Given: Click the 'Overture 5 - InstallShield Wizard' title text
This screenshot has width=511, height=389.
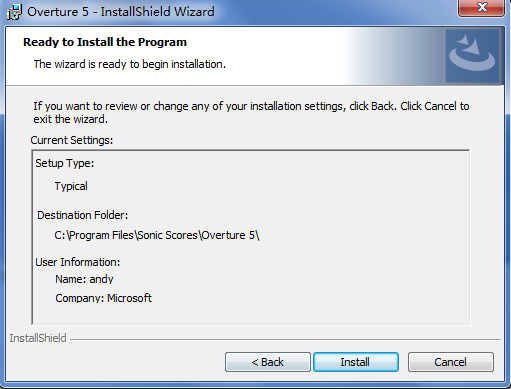Looking at the screenshot, I should [x=121, y=12].
